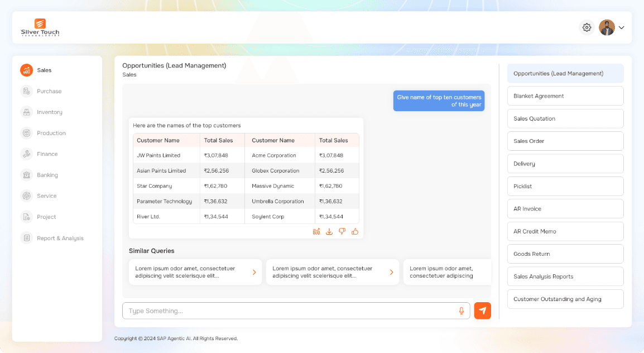Open Sales Analysis Reports
This screenshot has height=353, width=644.
(565, 276)
